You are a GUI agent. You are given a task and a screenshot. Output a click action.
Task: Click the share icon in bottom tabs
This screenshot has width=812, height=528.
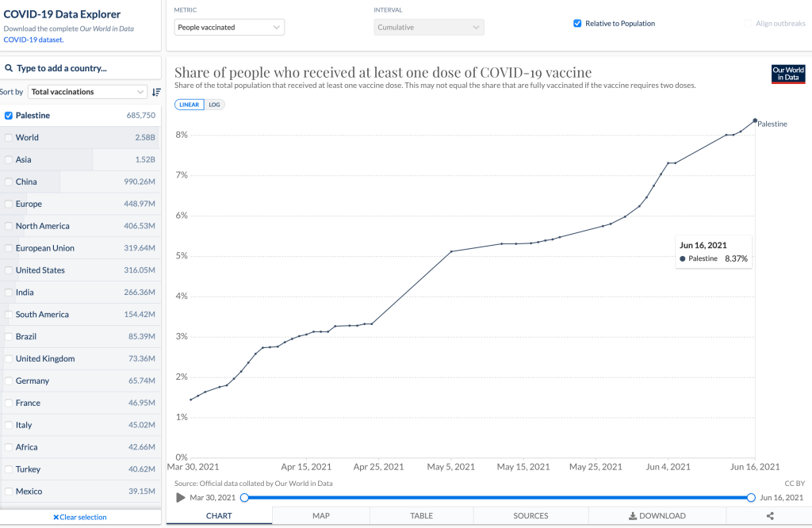click(x=770, y=516)
